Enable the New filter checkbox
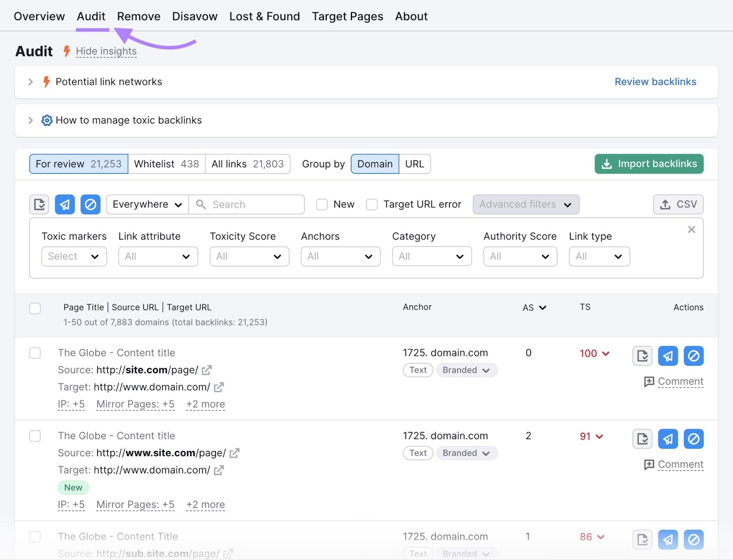Image resolution: width=733 pixels, height=560 pixels. pos(322,204)
